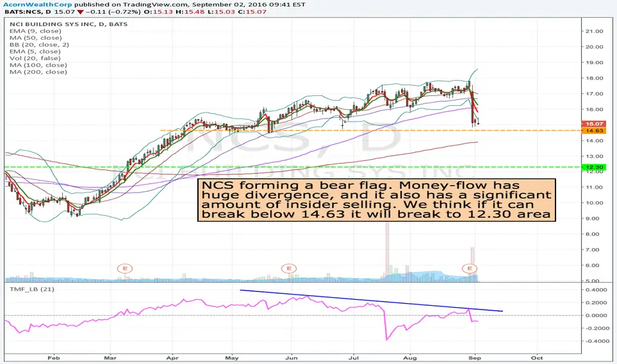The width and height of the screenshot is (617, 364).
Task: Click the H:15.48 high price value
Action: [x=190, y=12]
